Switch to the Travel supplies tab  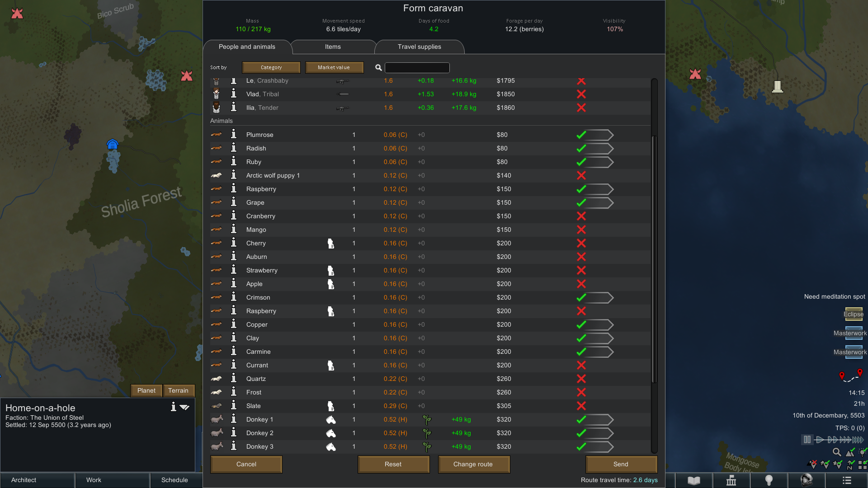(x=419, y=47)
